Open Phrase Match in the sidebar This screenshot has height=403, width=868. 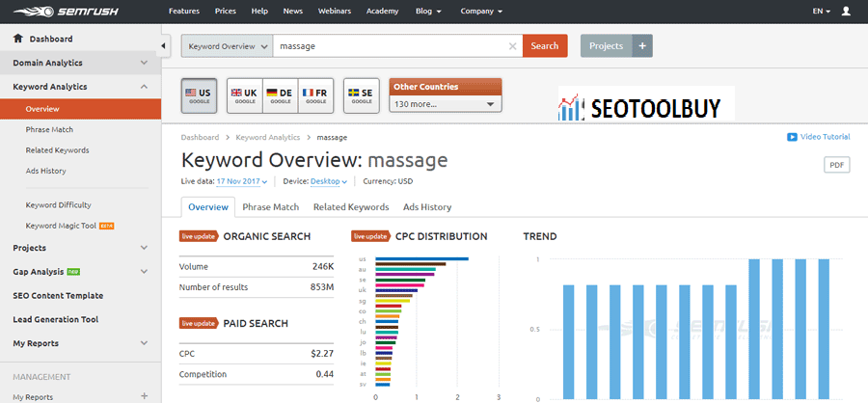click(49, 129)
